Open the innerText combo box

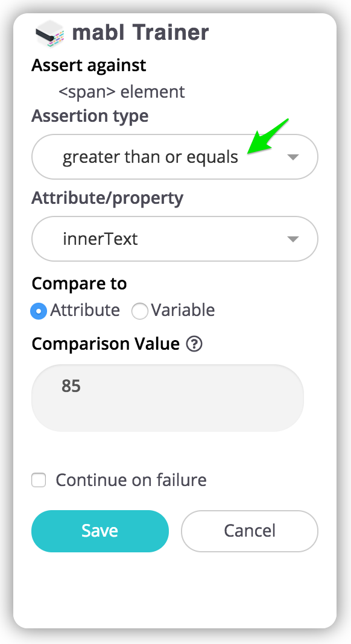(x=175, y=239)
